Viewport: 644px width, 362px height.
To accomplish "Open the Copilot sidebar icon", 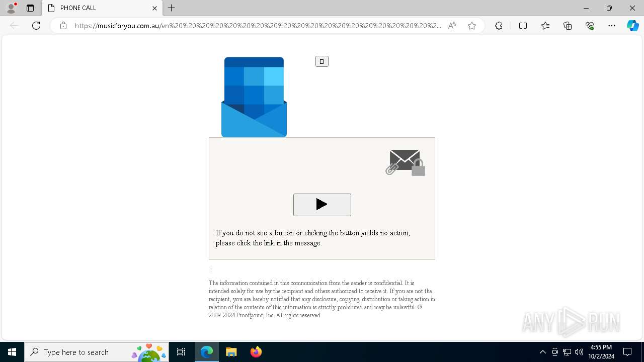I will click(632, 26).
